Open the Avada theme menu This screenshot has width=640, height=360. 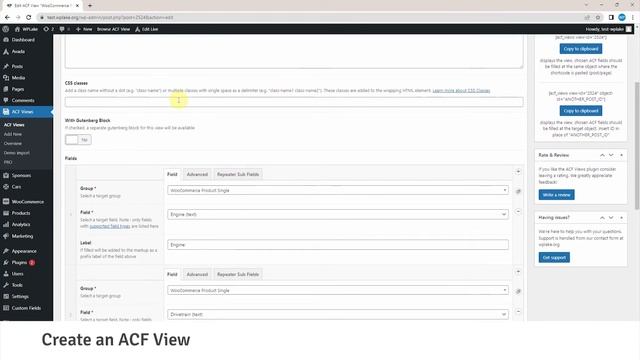click(x=18, y=52)
